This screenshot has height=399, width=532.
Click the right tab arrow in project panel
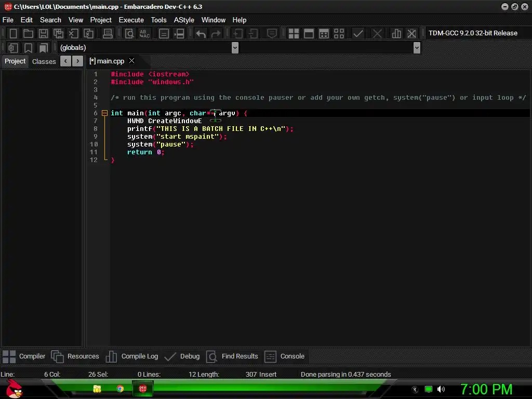[78, 61]
